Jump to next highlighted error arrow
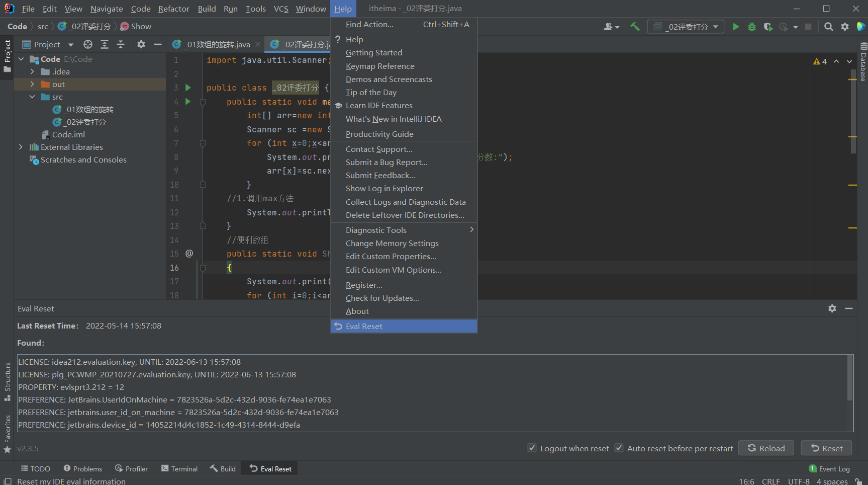Image resolution: width=868 pixels, height=485 pixels. [849, 61]
